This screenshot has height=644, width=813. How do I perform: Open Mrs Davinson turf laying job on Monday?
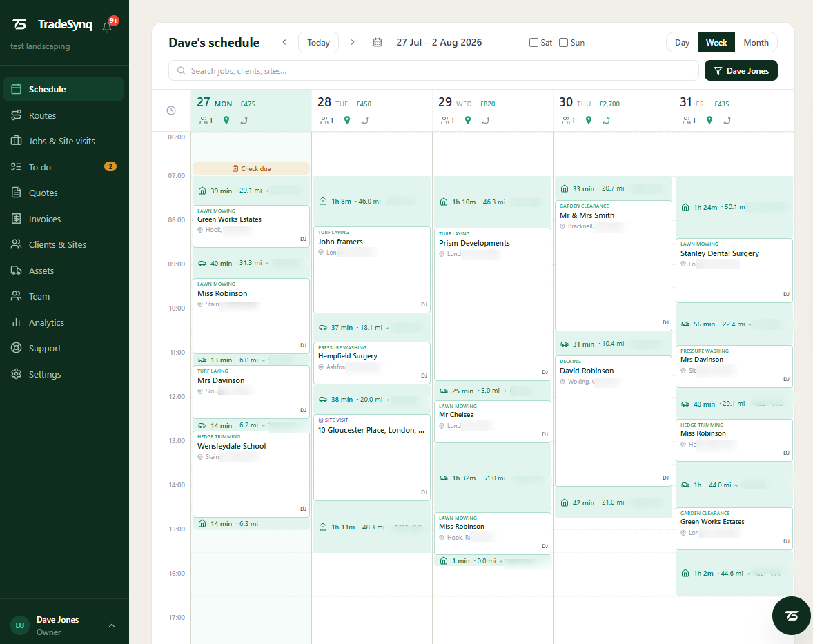251,392
